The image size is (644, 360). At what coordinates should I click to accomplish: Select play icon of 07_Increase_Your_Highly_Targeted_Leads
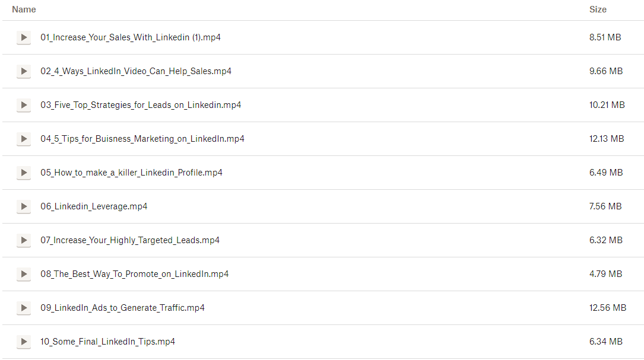click(24, 240)
